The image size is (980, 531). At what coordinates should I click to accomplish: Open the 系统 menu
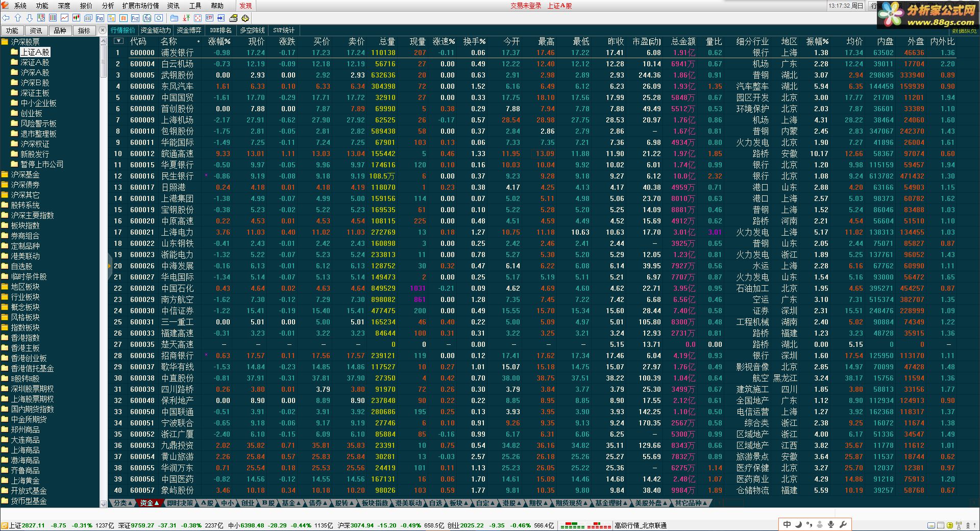click(20, 6)
